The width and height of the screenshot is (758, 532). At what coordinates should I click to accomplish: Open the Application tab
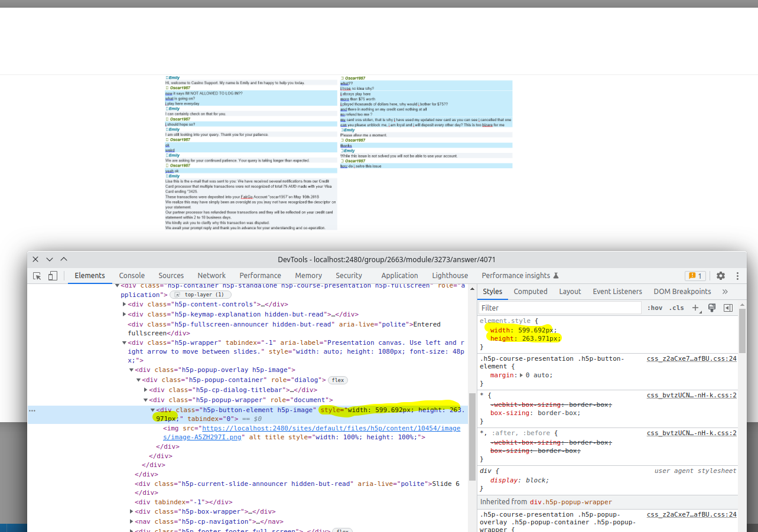pos(399,276)
